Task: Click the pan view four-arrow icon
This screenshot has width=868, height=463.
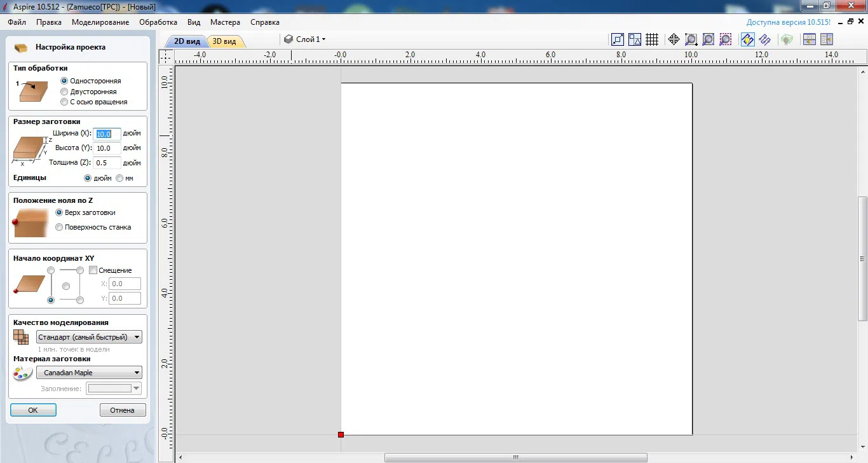Action: (x=674, y=39)
